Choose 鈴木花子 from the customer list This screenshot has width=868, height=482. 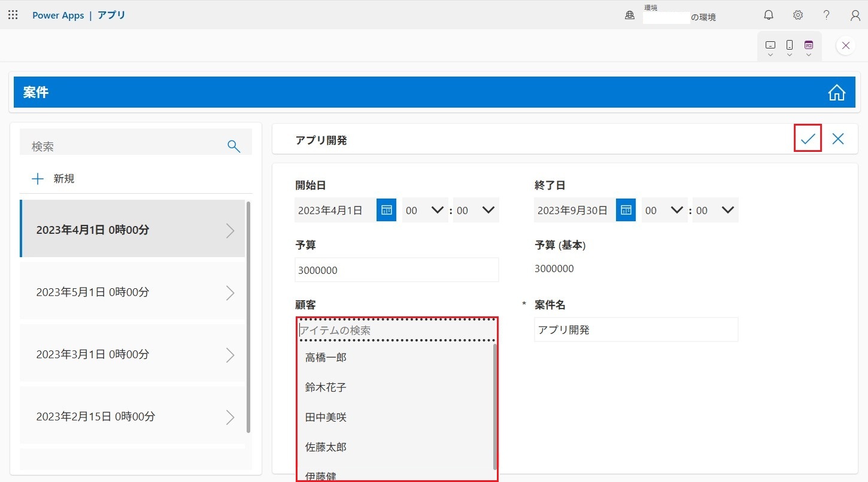[326, 388]
